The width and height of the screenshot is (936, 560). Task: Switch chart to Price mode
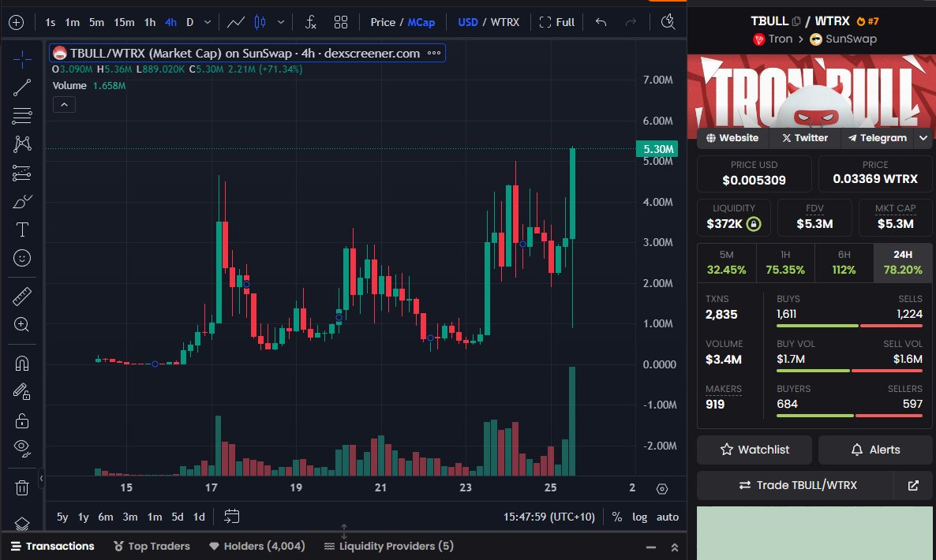click(x=383, y=23)
